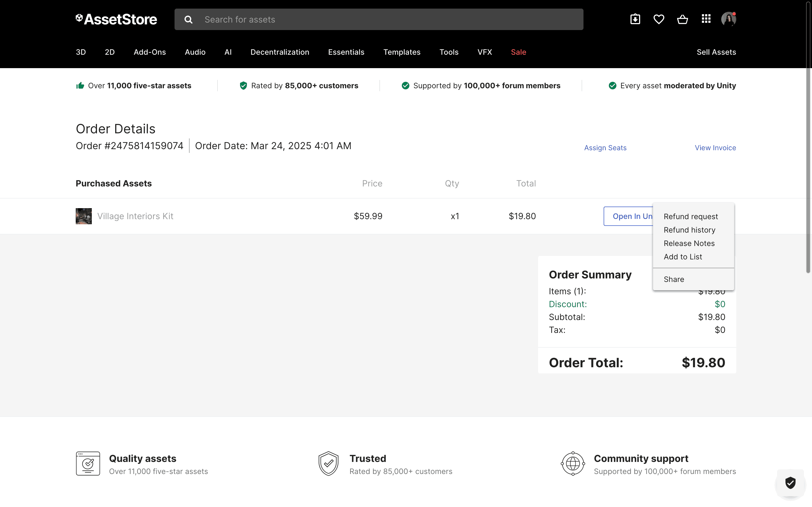This screenshot has width=812, height=507.
Task: Select Refund request from the menu
Action: (691, 217)
